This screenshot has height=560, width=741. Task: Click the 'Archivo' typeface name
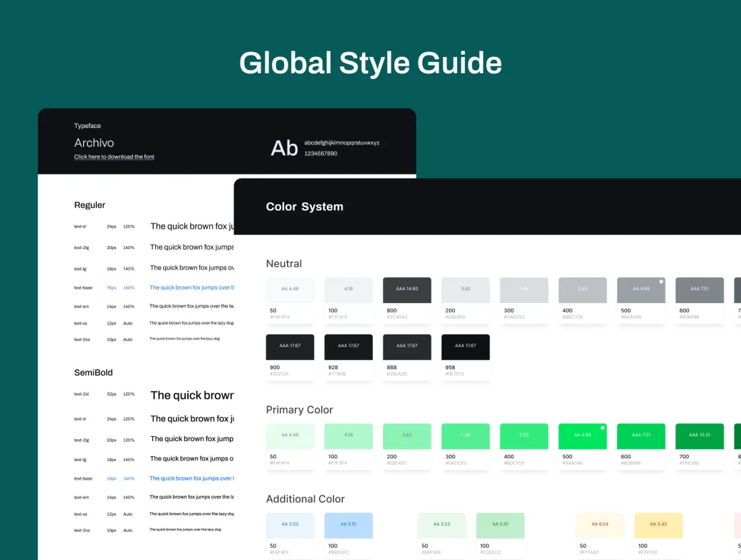tap(94, 142)
